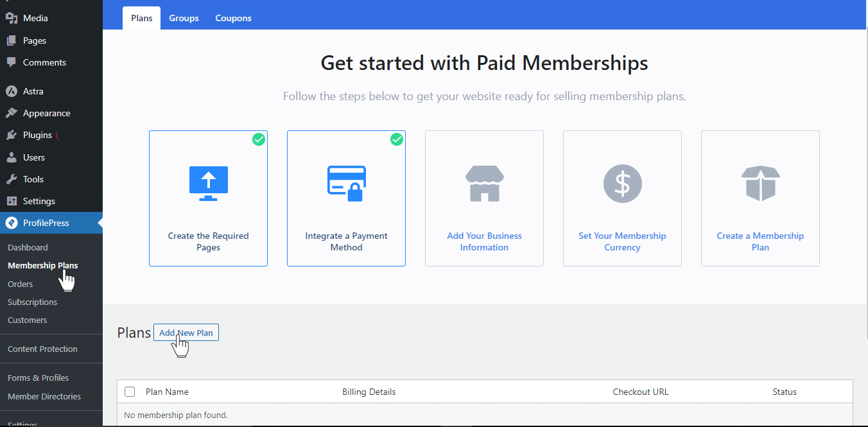Viewport: 868px width, 427px height.
Task: Click the Media icon in sidebar
Action: click(x=11, y=18)
